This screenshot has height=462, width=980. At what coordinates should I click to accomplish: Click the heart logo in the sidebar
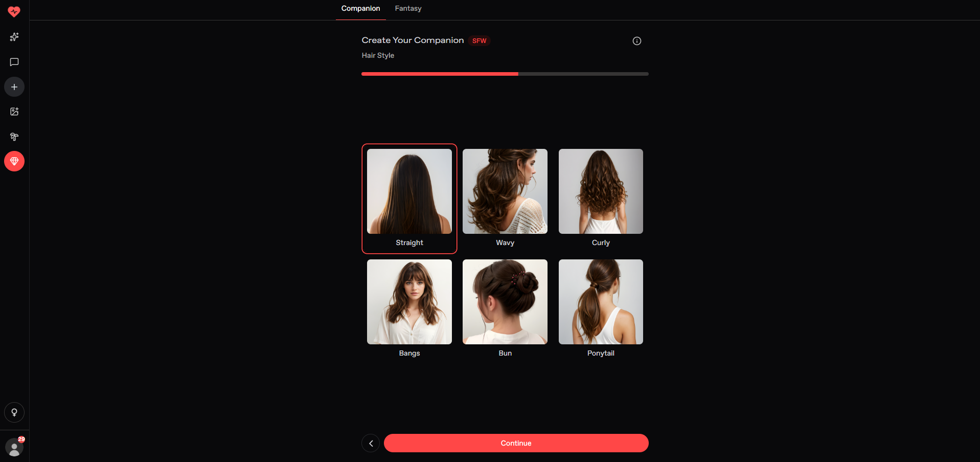14,11
